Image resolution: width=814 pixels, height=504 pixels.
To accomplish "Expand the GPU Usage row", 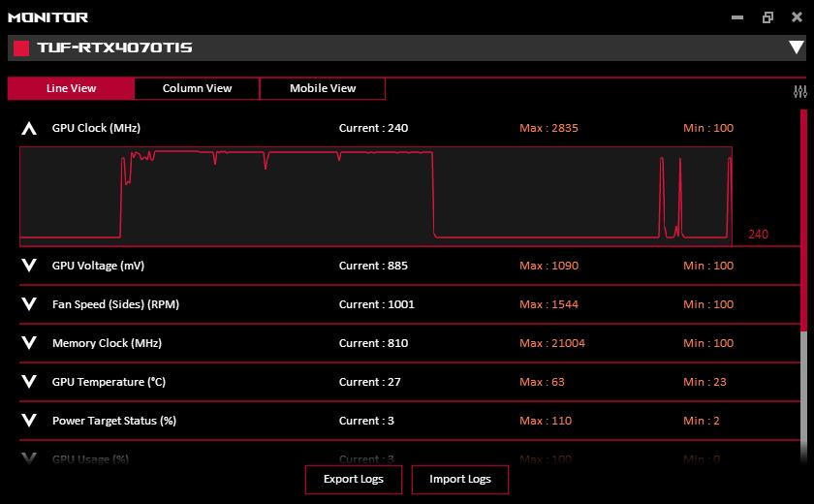I will point(29,458).
